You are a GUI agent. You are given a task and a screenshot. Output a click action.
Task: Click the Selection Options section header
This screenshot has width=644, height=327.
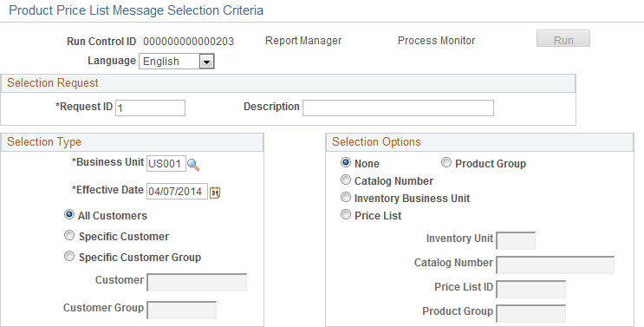click(479, 142)
